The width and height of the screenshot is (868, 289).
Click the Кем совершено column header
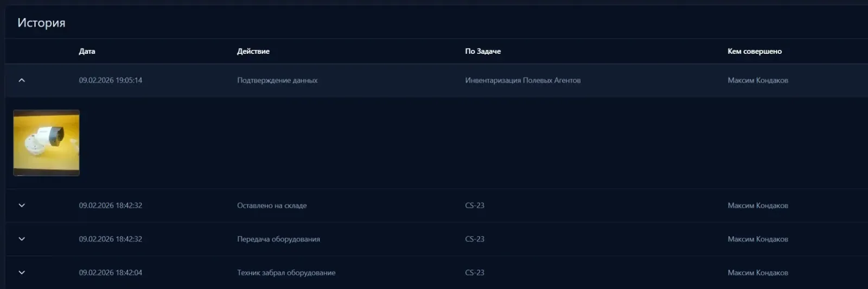tap(755, 51)
